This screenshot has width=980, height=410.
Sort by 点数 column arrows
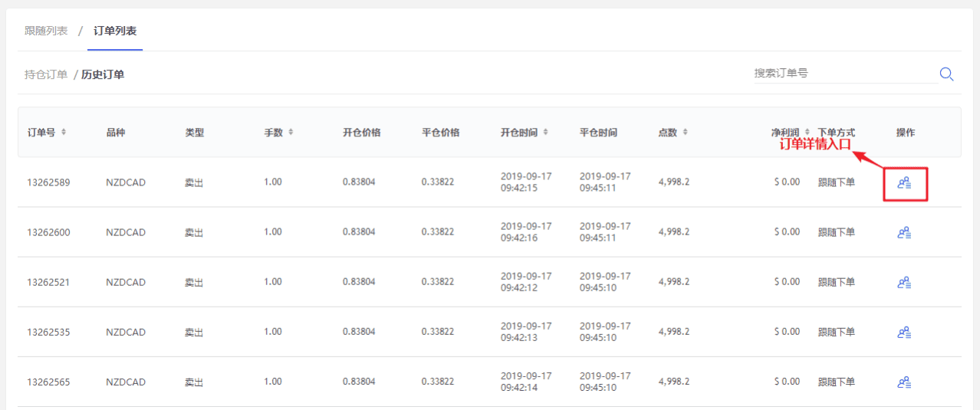click(685, 132)
